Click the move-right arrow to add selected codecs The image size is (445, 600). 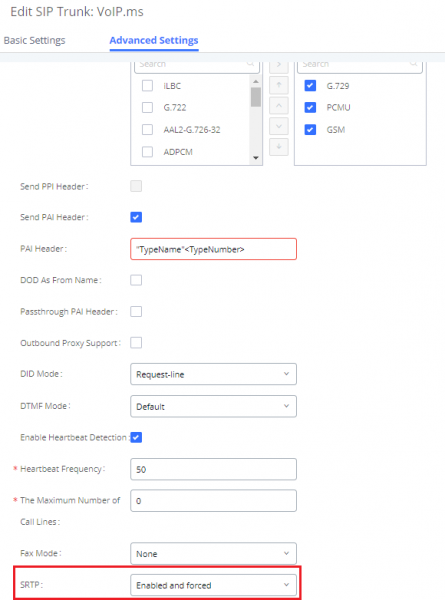279,65
